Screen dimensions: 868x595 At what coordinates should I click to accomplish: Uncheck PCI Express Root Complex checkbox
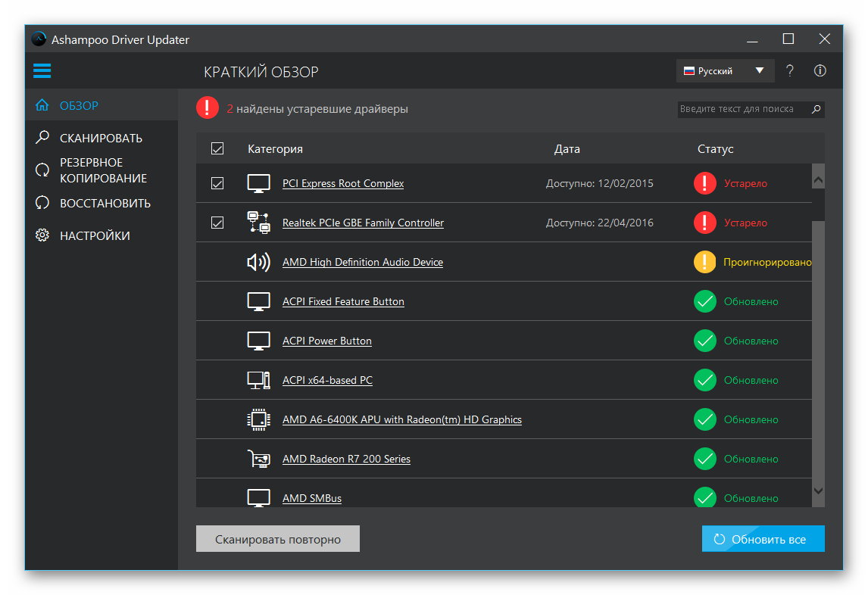(217, 183)
